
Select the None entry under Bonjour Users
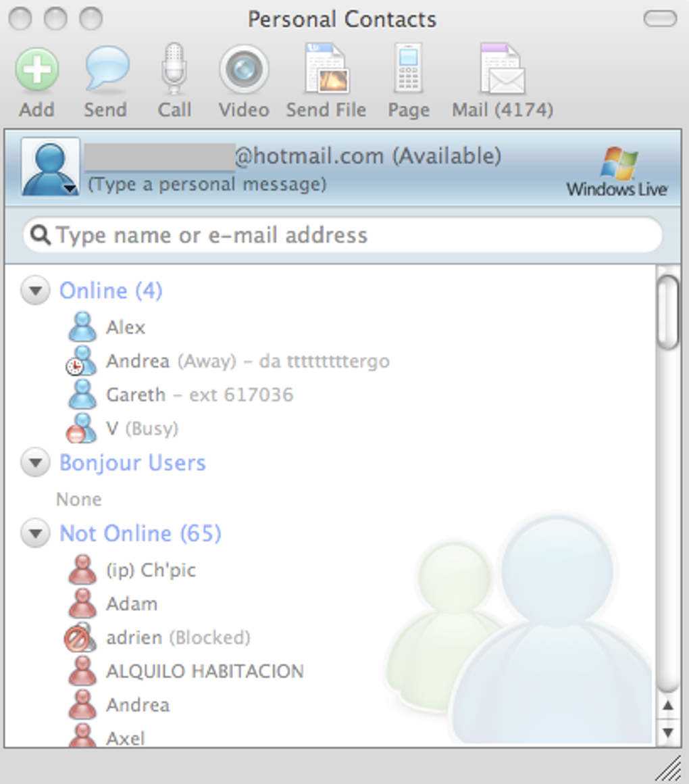(79, 499)
